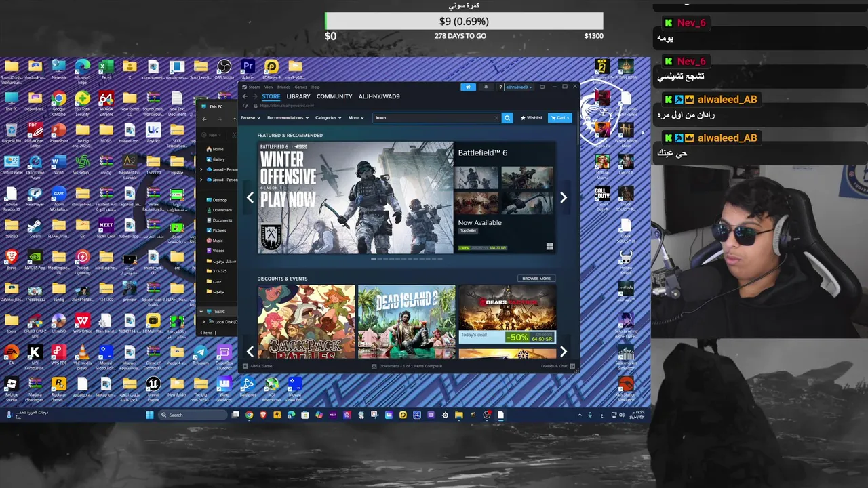This screenshot has height=488, width=868.
Task: Select Rockstar Games Launcher icon
Action: [x=59, y=388]
